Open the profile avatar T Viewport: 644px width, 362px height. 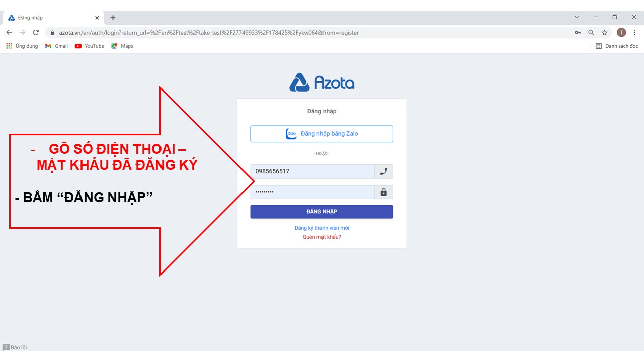click(x=621, y=32)
